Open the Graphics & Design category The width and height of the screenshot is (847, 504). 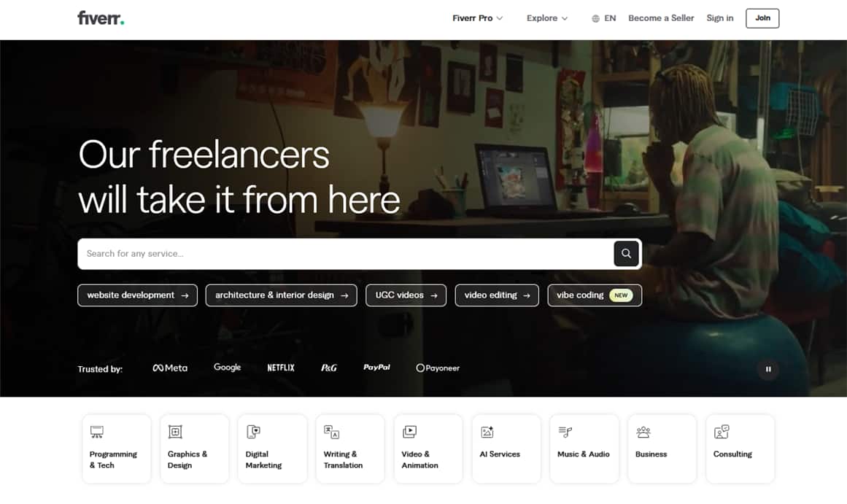(194, 449)
